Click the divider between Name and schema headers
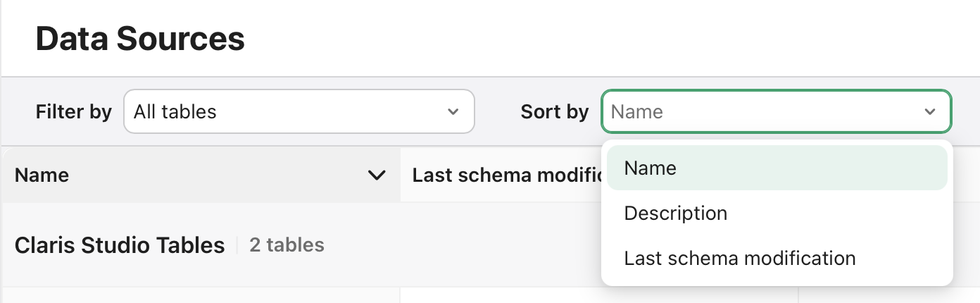This screenshot has width=980, height=303. tap(401, 175)
